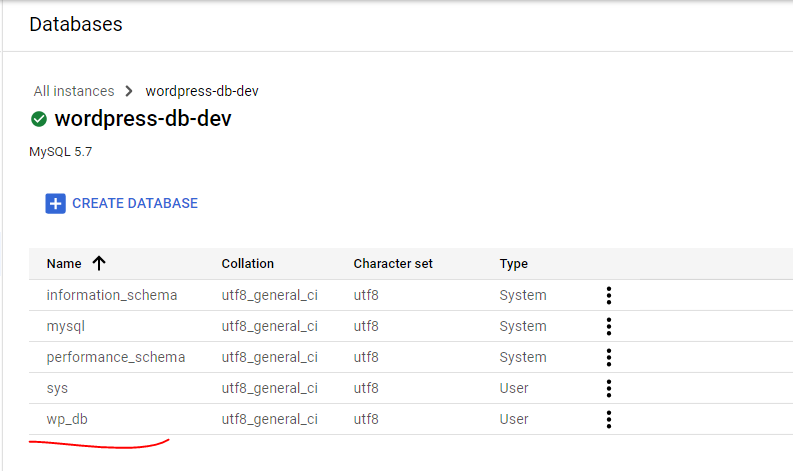Open the three-dot menu for sys
Viewport: 793px width, 471px height.
[x=609, y=388]
